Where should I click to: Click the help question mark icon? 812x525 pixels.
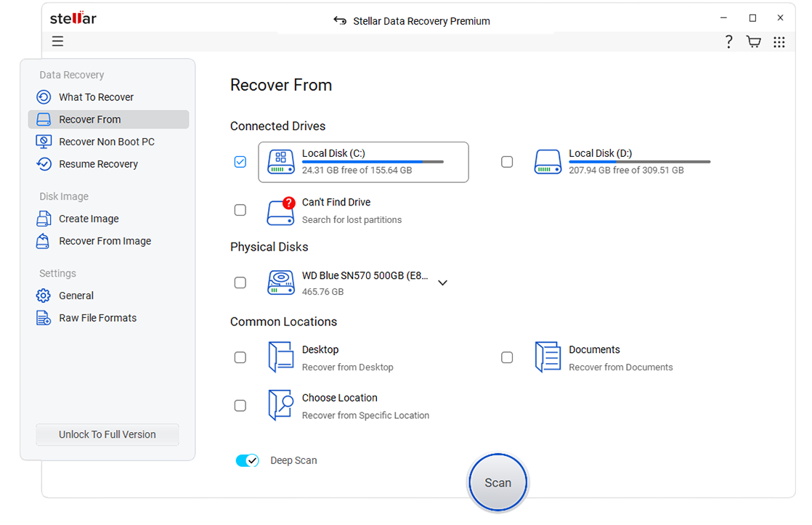728,42
